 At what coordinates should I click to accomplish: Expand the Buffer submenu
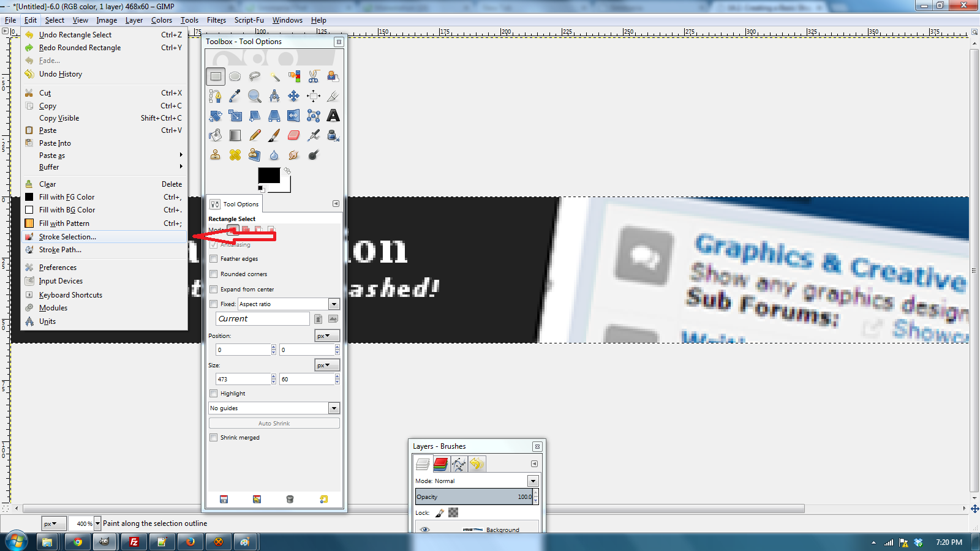(105, 167)
